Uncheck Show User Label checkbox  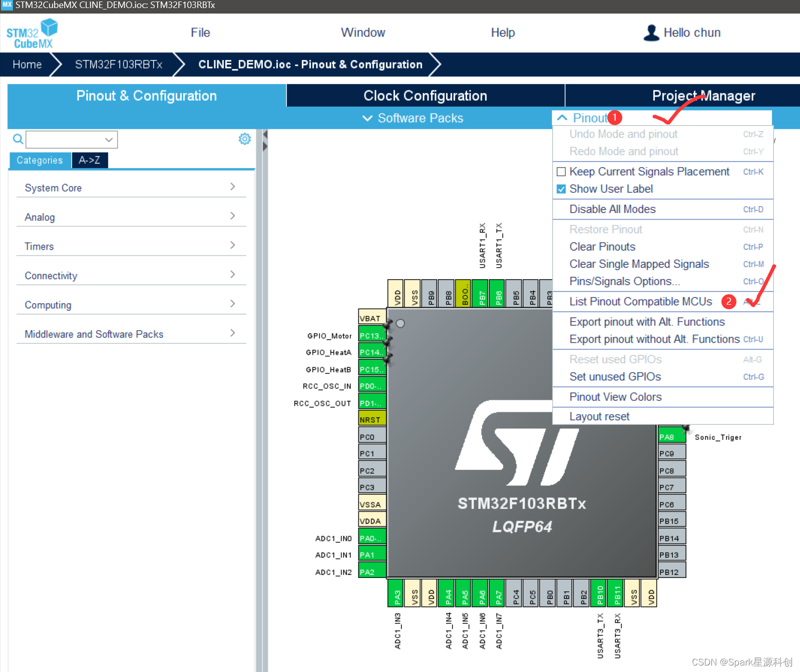tap(561, 189)
